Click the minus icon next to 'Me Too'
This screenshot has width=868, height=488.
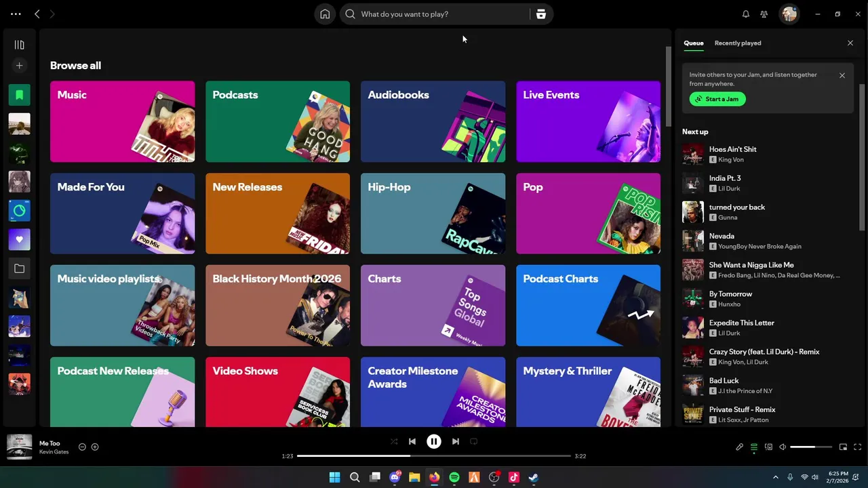tap(82, 447)
